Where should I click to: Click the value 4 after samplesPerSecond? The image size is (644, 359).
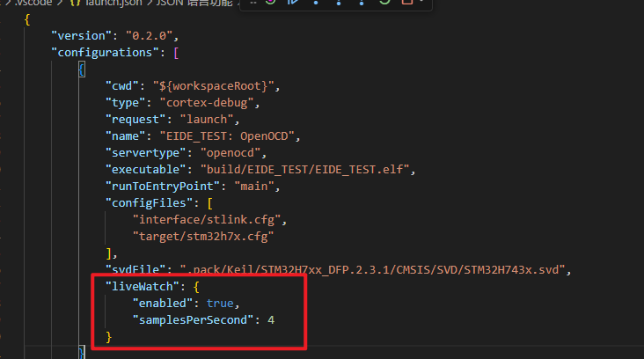coord(271,320)
